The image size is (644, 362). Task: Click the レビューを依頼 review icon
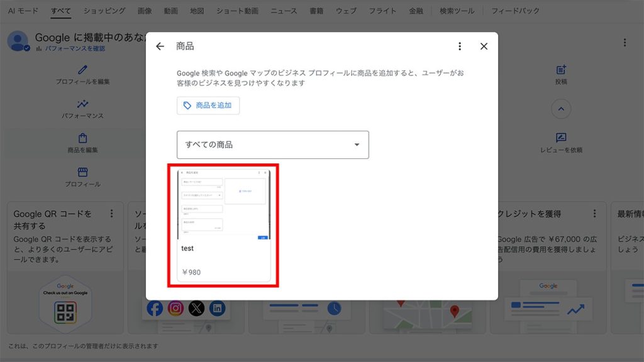point(560,138)
